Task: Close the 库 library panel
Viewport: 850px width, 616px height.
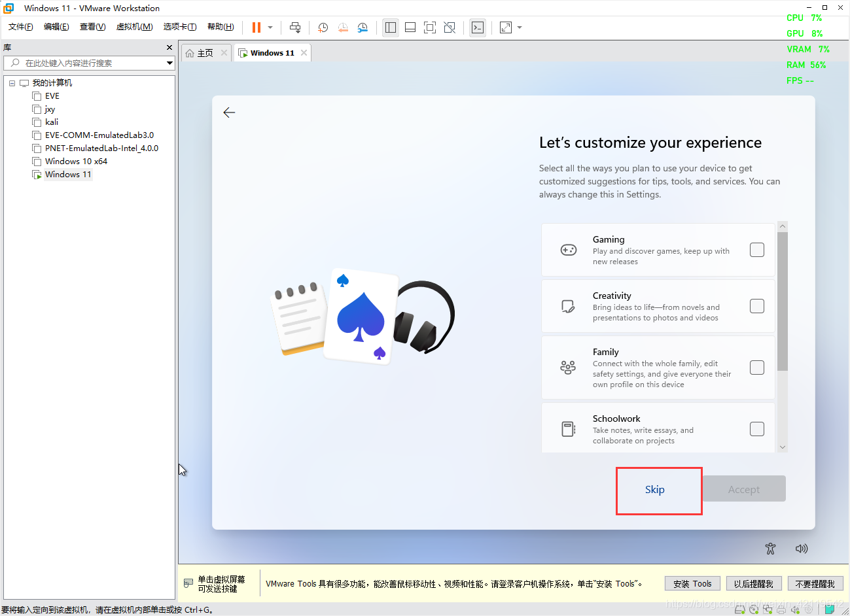Action: 169,48
